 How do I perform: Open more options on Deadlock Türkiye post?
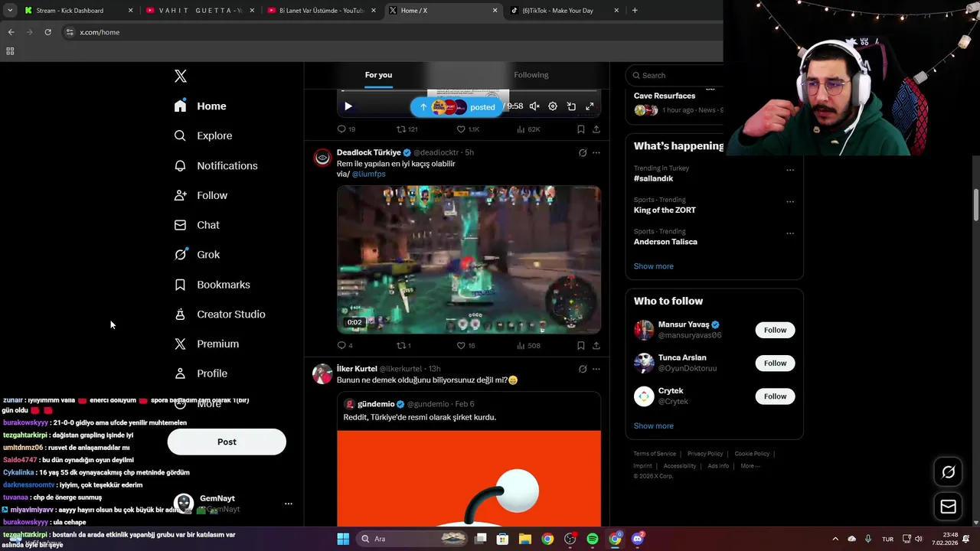click(x=596, y=152)
